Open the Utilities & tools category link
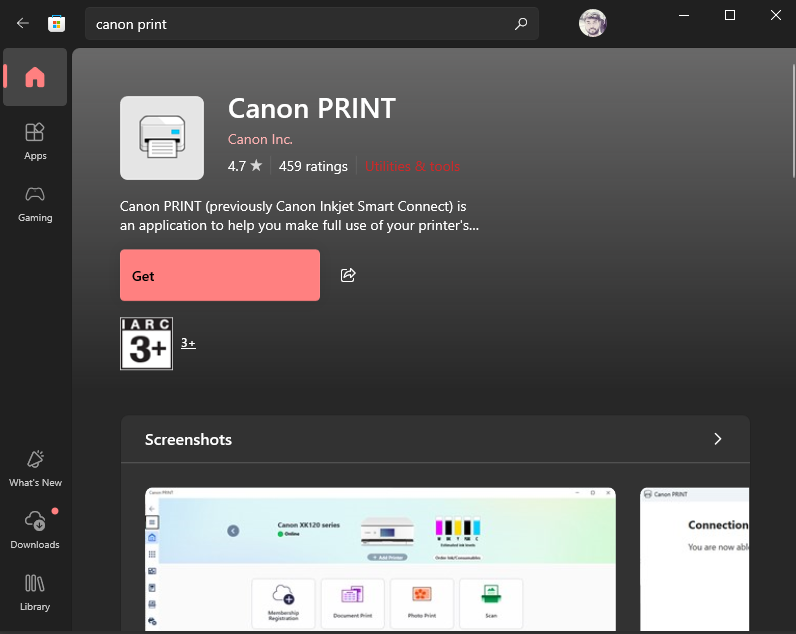This screenshot has width=796, height=634. (412, 166)
